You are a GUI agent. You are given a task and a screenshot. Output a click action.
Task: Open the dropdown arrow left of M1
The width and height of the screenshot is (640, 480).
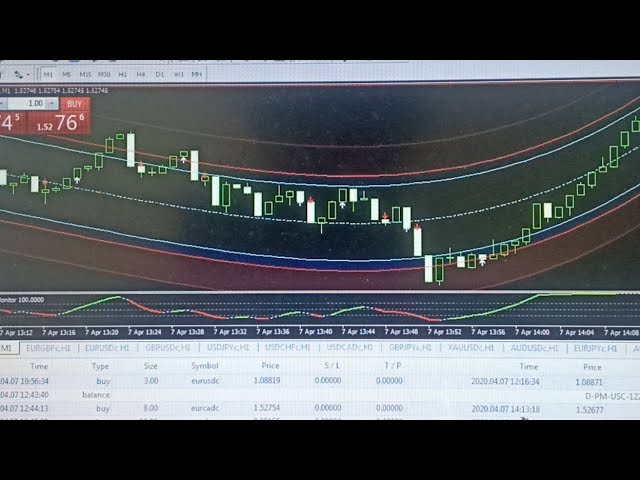coord(30,74)
